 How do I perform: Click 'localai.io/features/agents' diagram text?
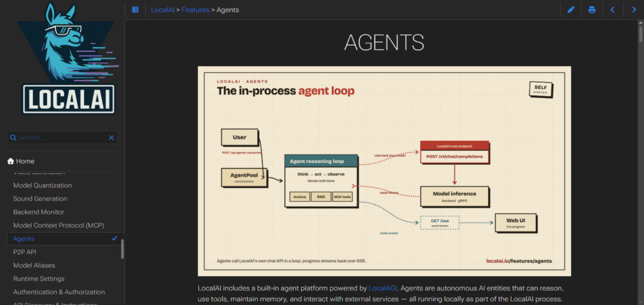519,261
